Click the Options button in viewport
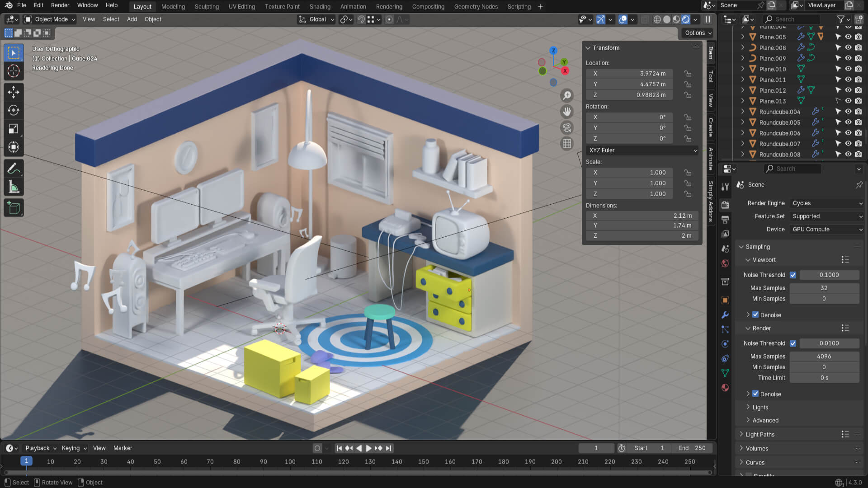The image size is (868, 488). click(x=698, y=33)
